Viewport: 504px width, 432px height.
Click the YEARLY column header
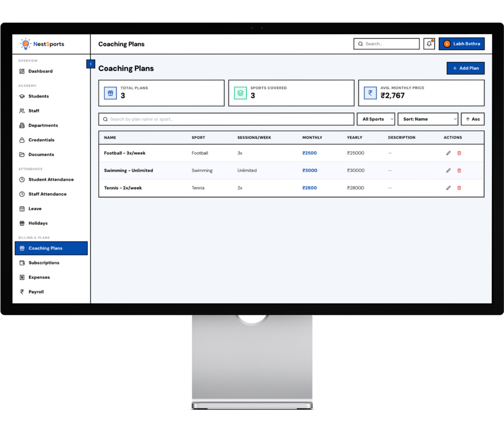(355, 138)
